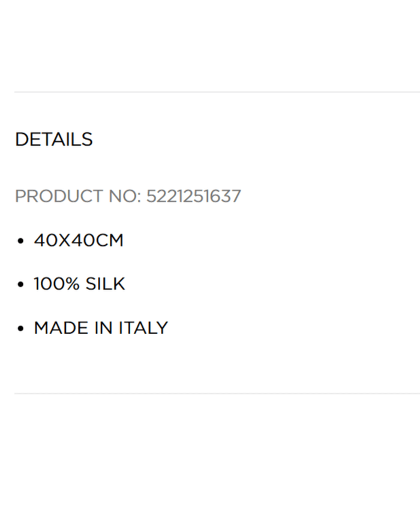Viewport: 420px width, 510px height.
Task: Click the word SILK
Action: (x=105, y=284)
